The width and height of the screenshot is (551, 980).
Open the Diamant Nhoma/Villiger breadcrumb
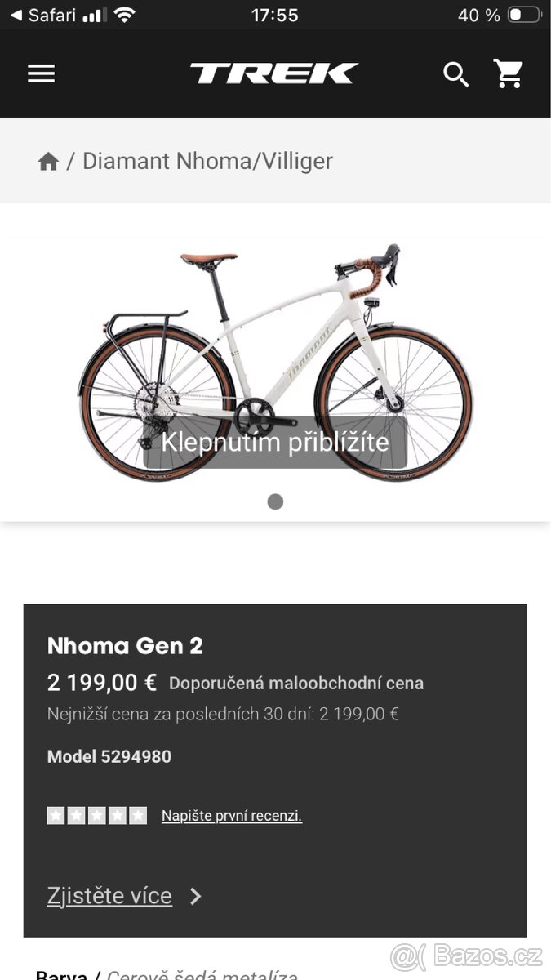coord(207,161)
